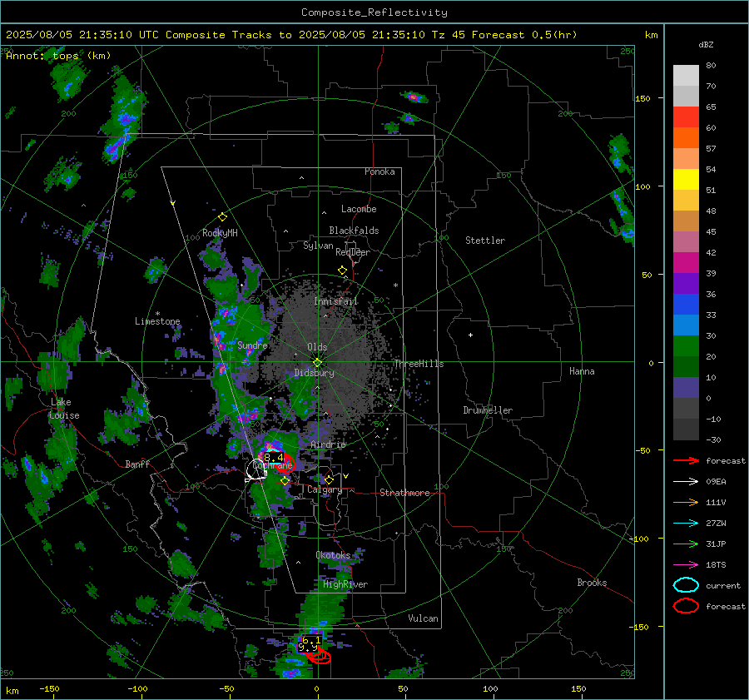
Task: Click the Calgary city label
Action: 325,489
